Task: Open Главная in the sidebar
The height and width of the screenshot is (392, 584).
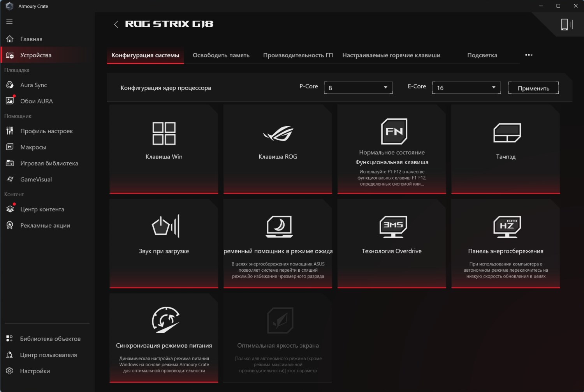Action: tap(31, 39)
